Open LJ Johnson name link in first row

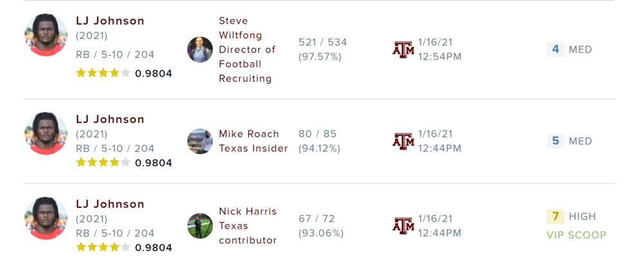110,21
